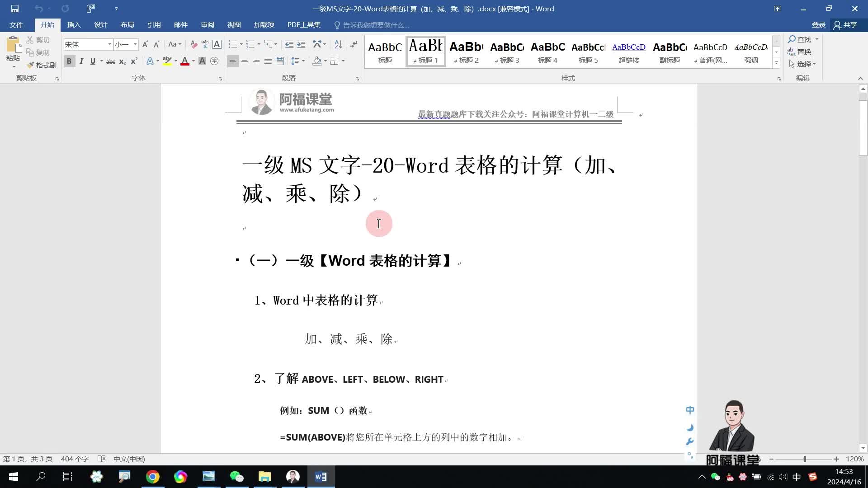Increase paragraph indent
This screenshot has height=488, width=868.
coord(301,44)
